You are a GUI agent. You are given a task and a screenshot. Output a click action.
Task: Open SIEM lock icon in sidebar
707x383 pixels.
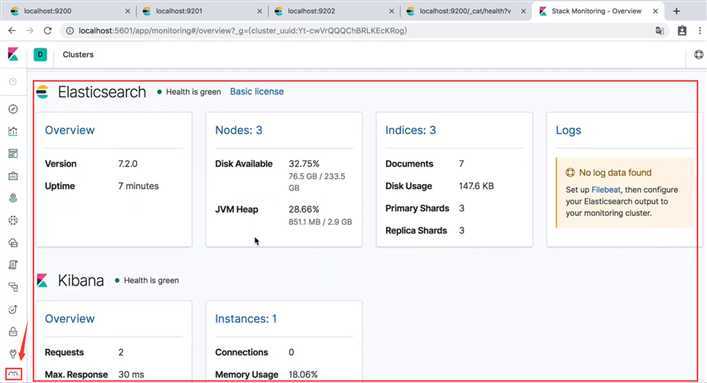(13, 332)
